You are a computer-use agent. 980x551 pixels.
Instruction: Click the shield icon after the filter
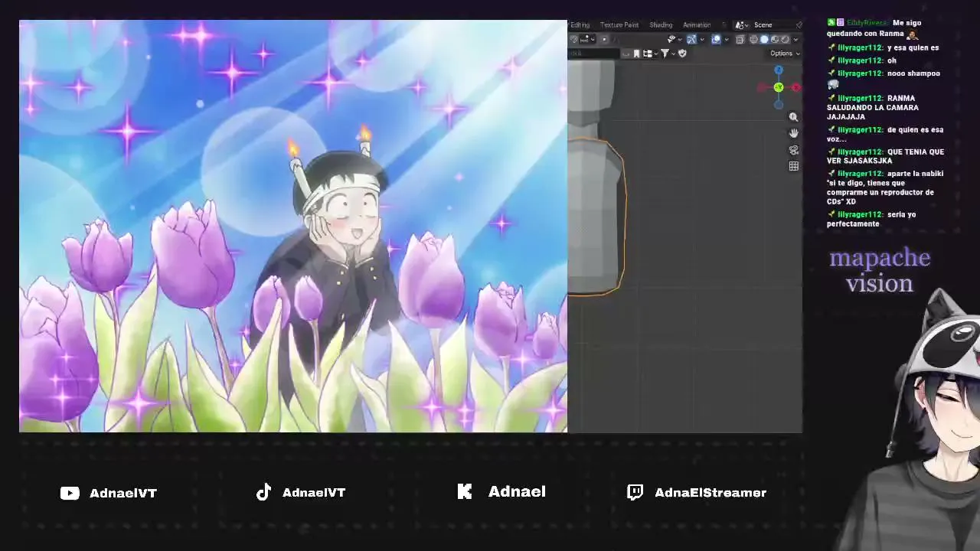click(682, 54)
